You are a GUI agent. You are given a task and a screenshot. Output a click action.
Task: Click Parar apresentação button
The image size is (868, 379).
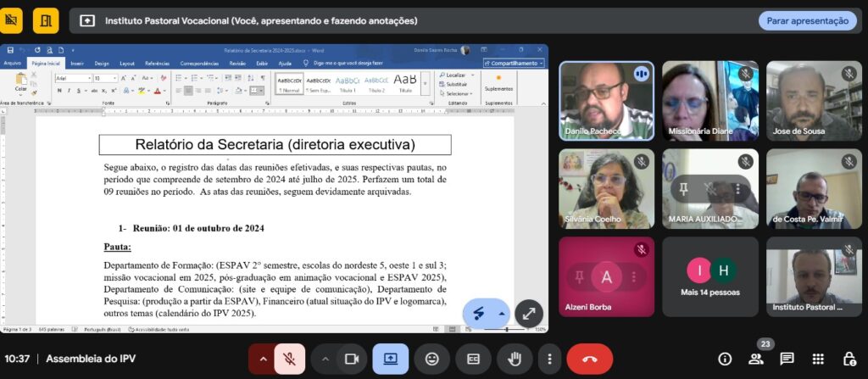(807, 20)
